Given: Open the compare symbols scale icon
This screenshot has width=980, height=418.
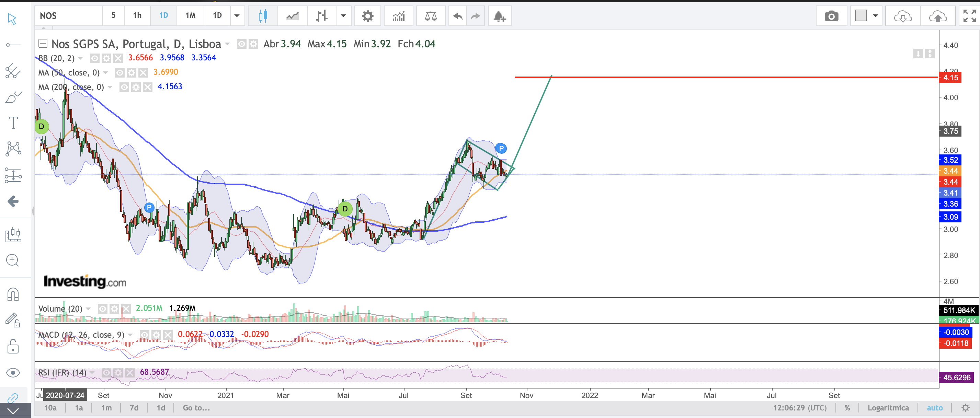Looking at the screenshot, I should [x=430, y=15].
